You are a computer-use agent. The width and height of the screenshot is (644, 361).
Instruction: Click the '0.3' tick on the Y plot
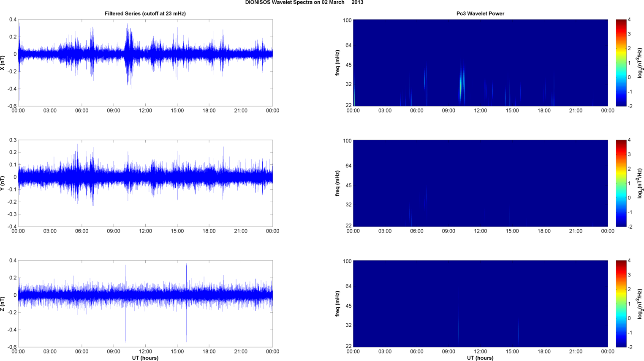coord(13,140)
